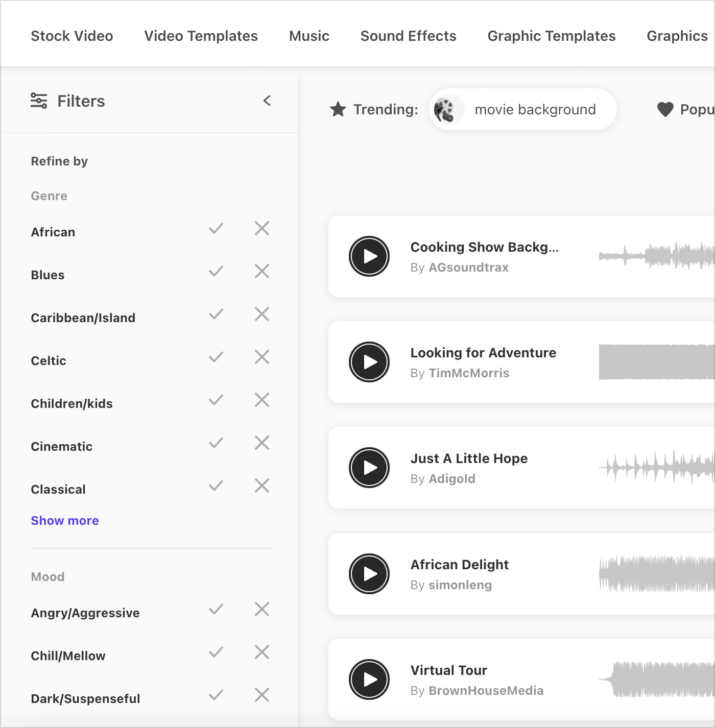This screenshot has height=728, width=715.
Task: Show more genre options
Action: coord(64,520)
